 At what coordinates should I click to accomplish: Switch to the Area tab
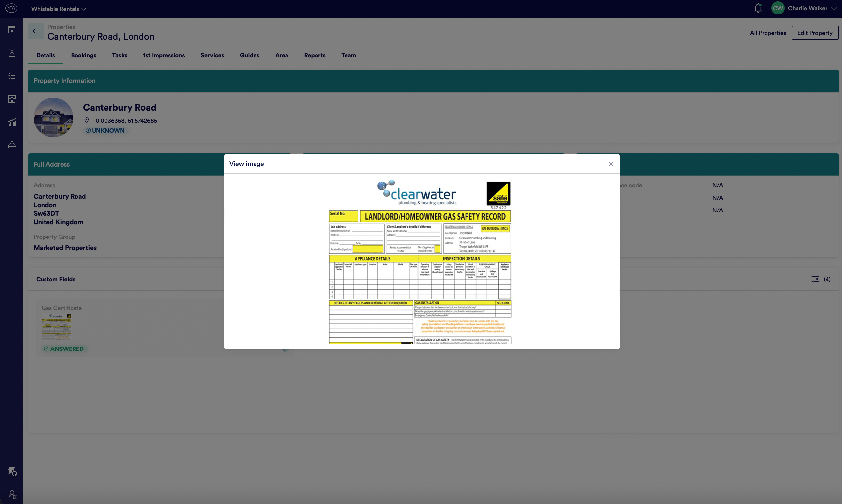[282, 55]
